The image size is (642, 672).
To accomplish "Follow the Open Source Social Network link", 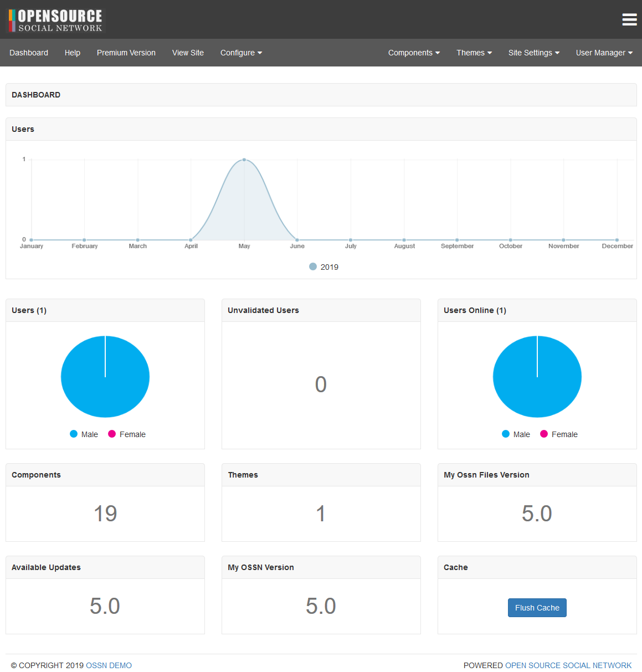I will [x=568, y=665].
